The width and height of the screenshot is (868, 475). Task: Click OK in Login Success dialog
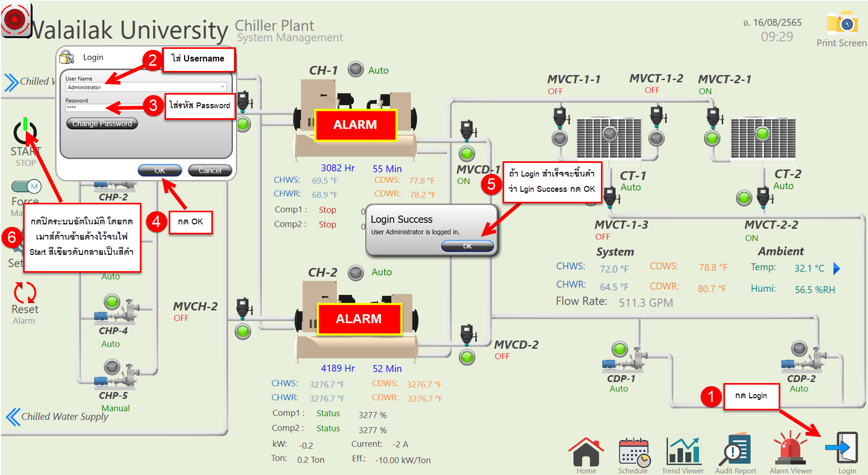pyautogui.click(x=467, y=246)
